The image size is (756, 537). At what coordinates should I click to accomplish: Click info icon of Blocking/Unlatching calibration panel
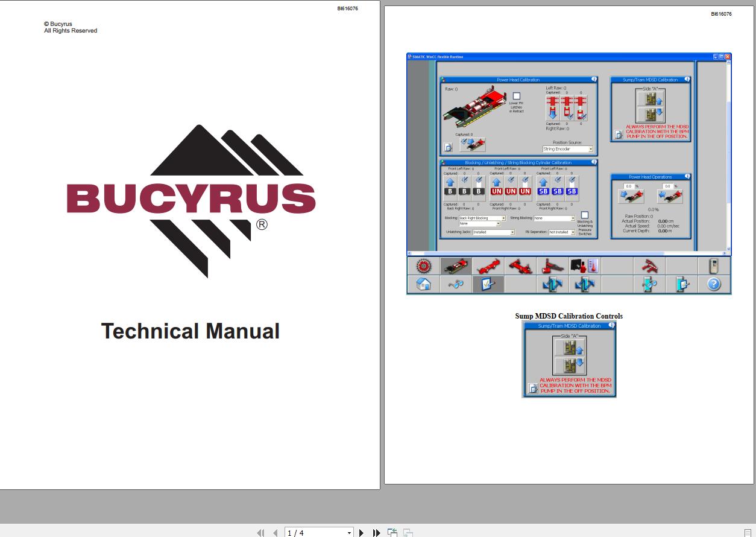[594, 162]
